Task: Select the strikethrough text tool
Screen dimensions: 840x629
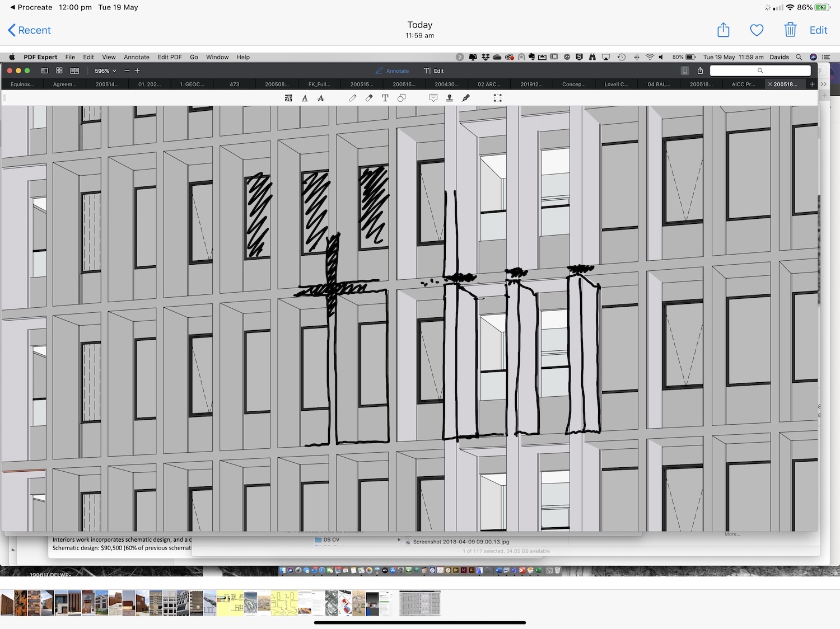Action: coord(321,98)
